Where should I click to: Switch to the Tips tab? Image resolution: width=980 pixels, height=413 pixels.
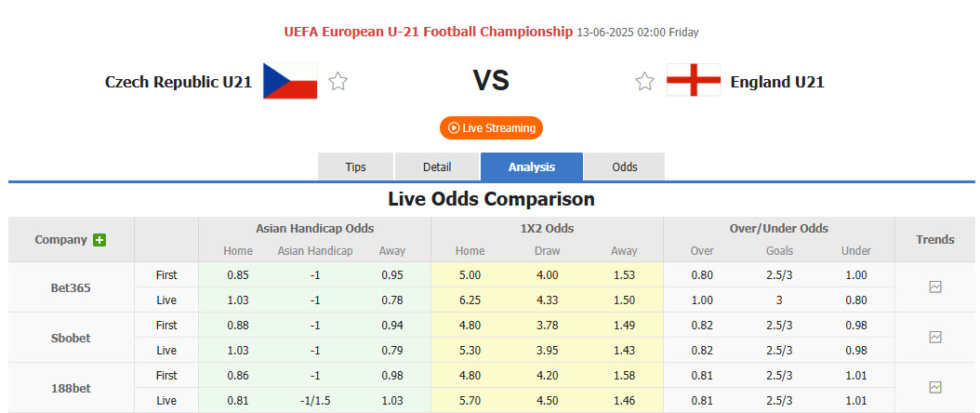(356, 167)
